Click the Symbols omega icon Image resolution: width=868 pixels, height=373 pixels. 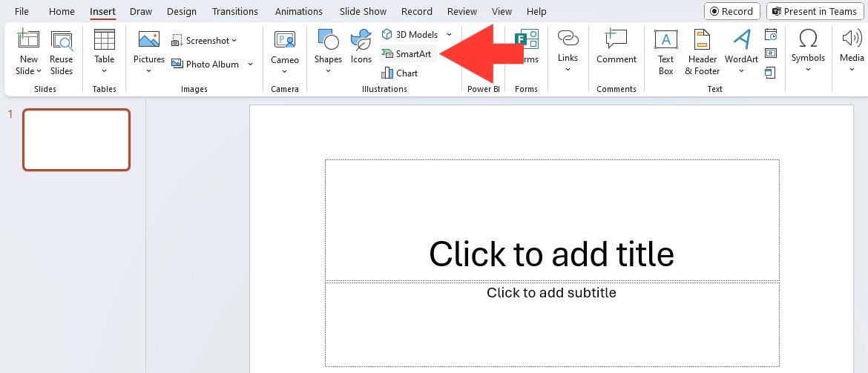click(808, 39)
